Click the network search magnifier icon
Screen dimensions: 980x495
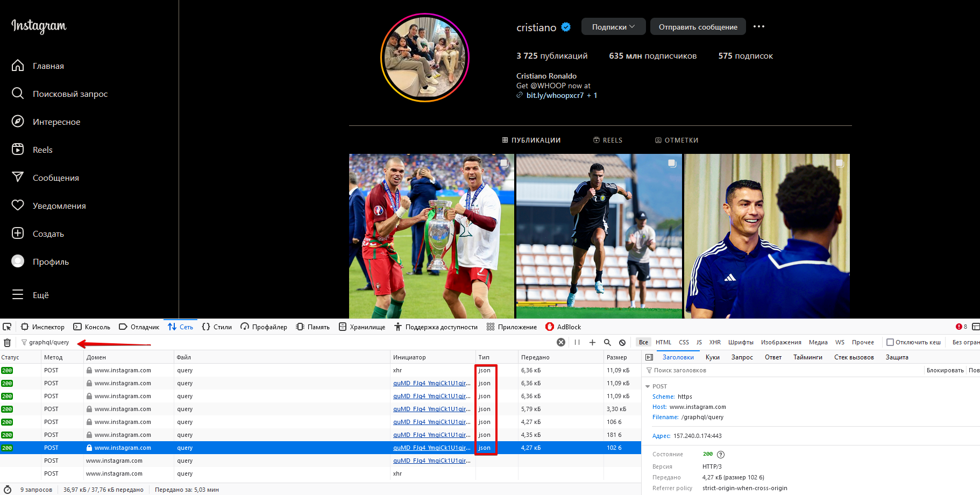607,342
